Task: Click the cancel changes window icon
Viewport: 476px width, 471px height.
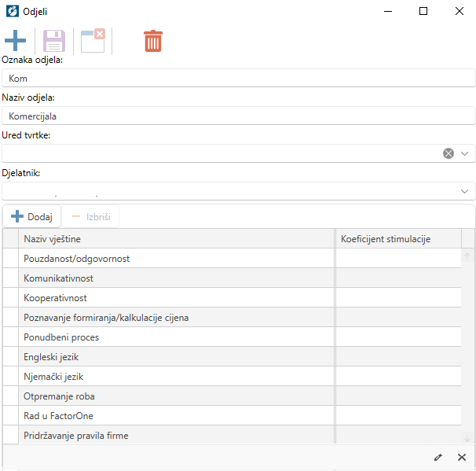Action: pos(93,41)
